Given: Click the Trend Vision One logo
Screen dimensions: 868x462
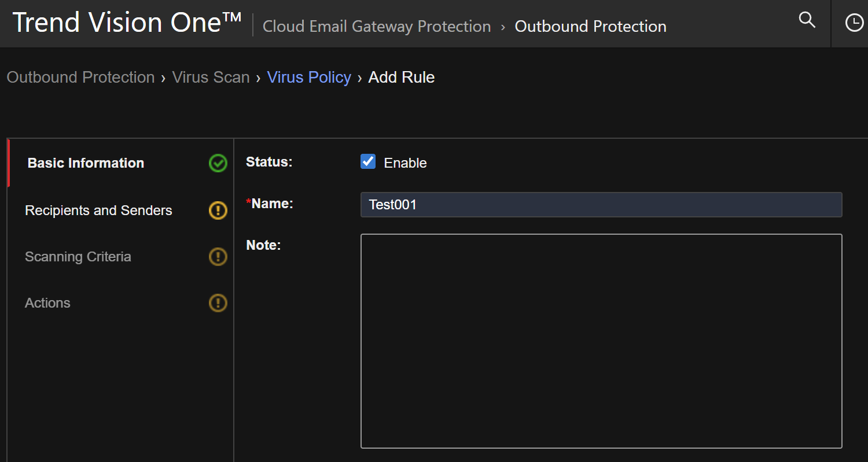Looking at the screenshot, I should click(x=127, y=23).
